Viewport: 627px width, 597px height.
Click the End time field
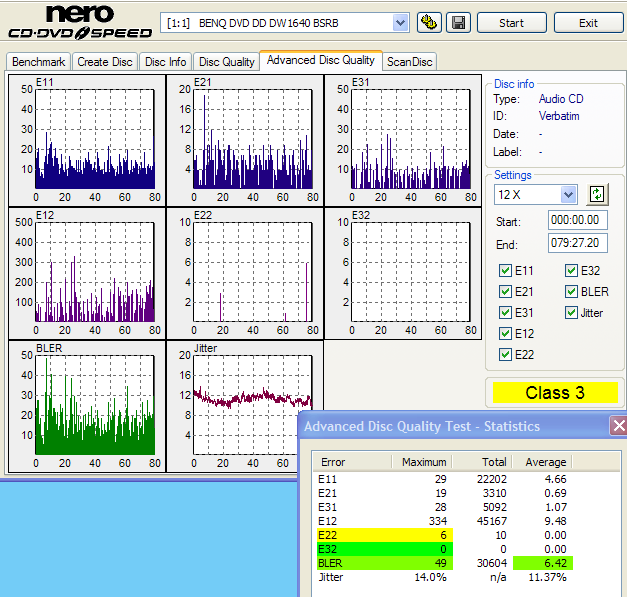[x=577, y=242]
